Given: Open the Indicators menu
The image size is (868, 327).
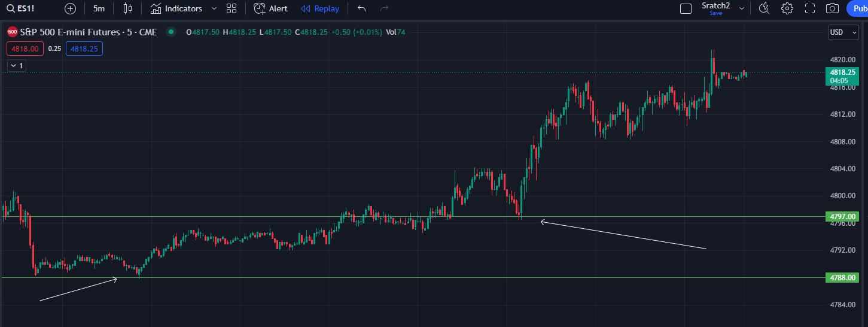Looking at the screenshot, I should click(176, 8).
